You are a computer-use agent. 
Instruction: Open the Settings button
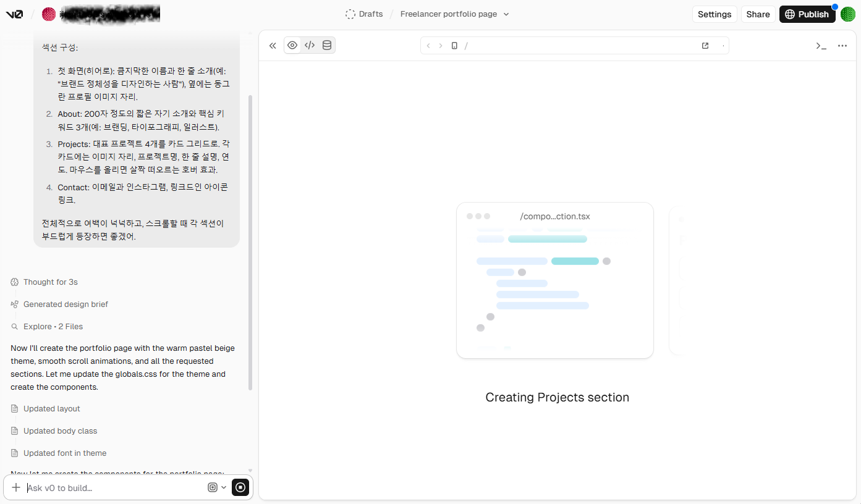click(x=714, y=14)
